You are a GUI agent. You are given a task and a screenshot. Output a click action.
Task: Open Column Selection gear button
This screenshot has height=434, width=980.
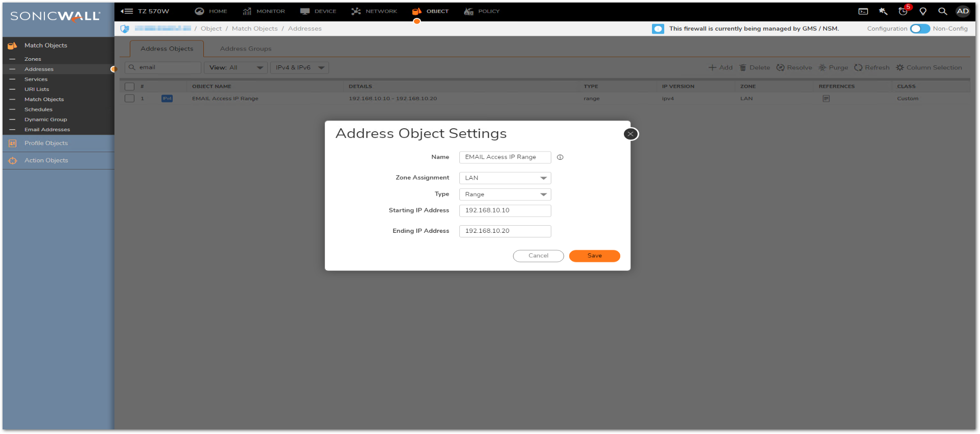(929, 67)
